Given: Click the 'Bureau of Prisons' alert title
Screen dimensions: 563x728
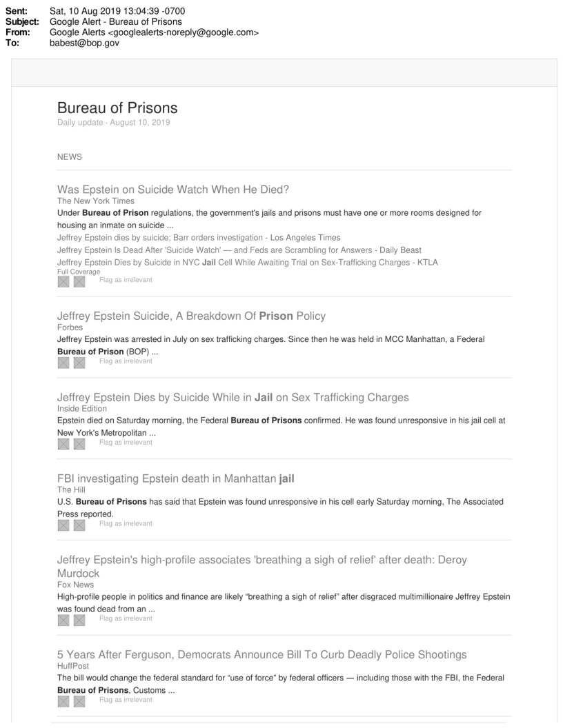Looking at the screenshot, I should (x=117, y=108).
